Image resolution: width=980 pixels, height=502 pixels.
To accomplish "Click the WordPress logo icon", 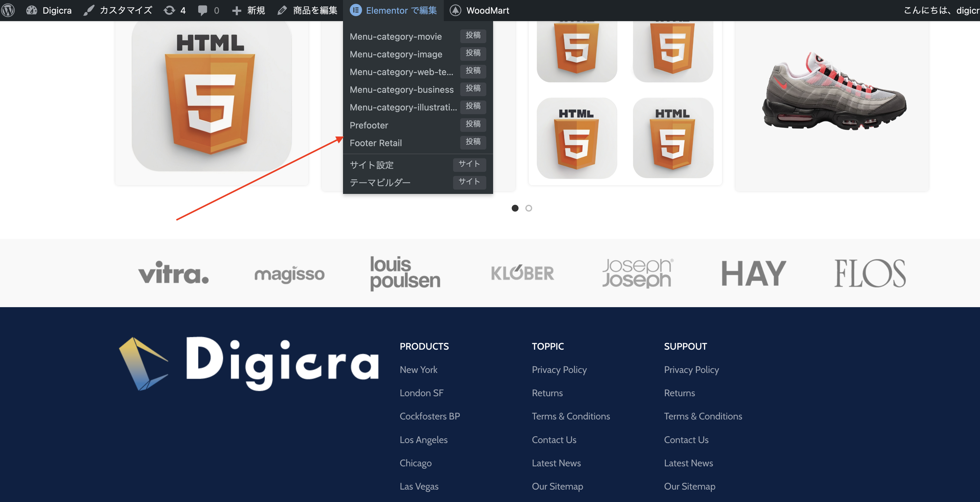I will pos(8,10).
